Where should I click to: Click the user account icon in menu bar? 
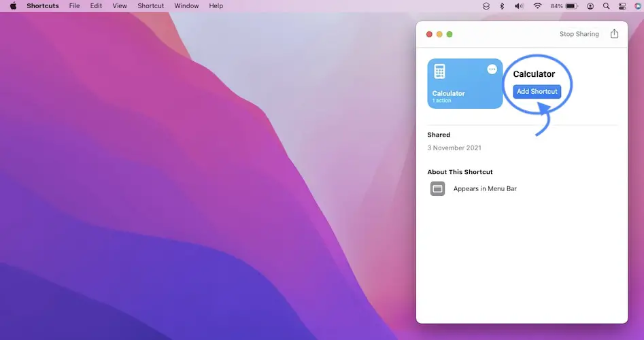590,6
